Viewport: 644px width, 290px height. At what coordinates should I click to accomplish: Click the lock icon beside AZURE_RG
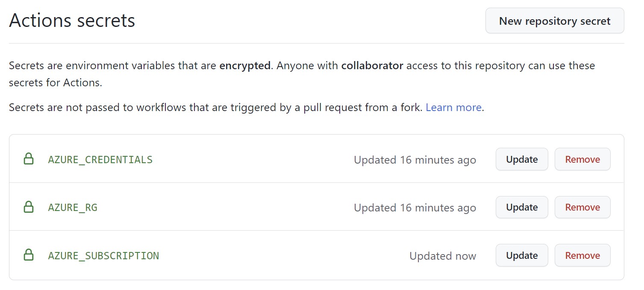pos(29,207)
